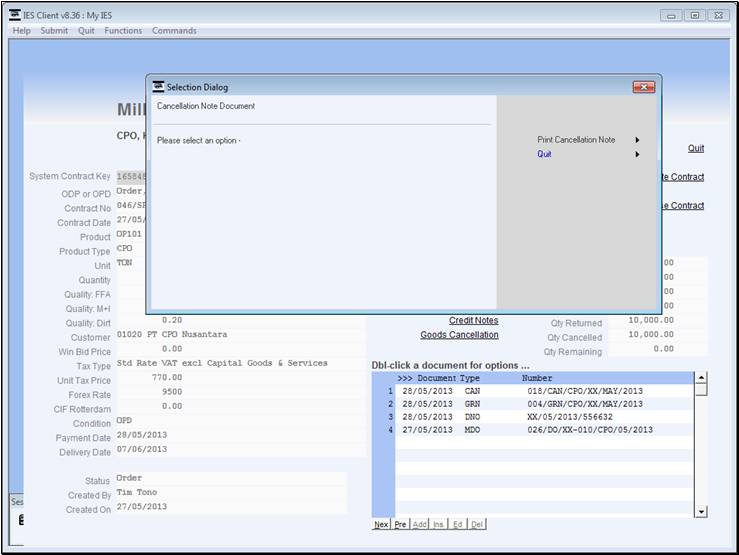Select row 004/GRN/CPO/XX/MAY/2013

544,404
